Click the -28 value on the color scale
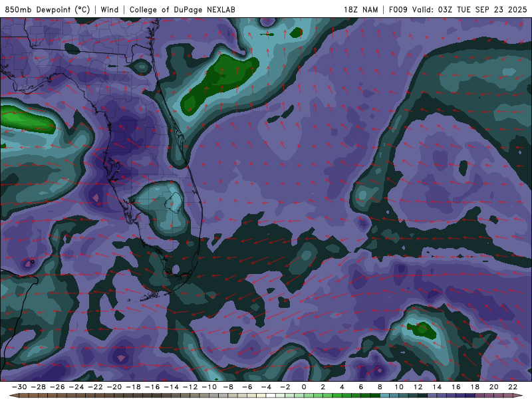Image resolution: width=532 pixels, height=399 pixels. [39, 387]
